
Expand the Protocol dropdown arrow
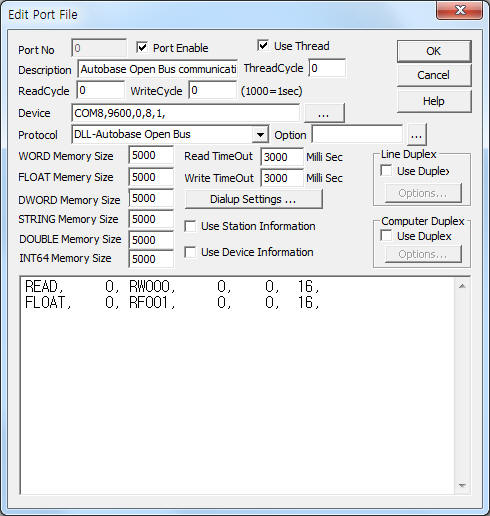(260, 135)
